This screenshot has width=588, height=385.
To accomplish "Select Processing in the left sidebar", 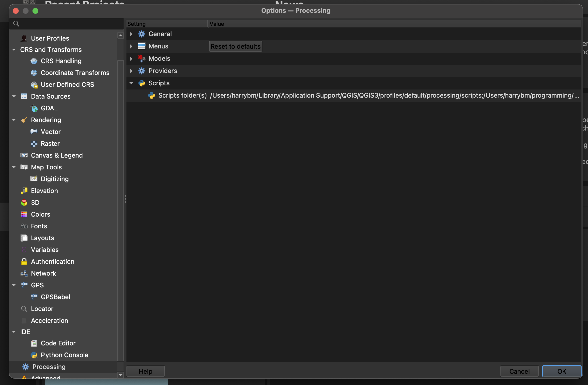I will click(x=48, y=367).
